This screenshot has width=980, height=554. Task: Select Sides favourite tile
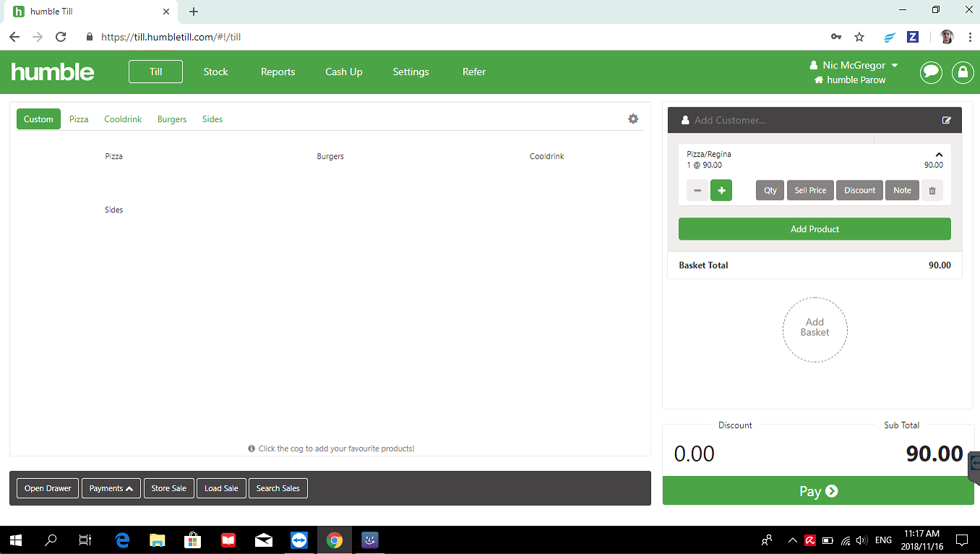pyautogui.click(x=114, y=209)
